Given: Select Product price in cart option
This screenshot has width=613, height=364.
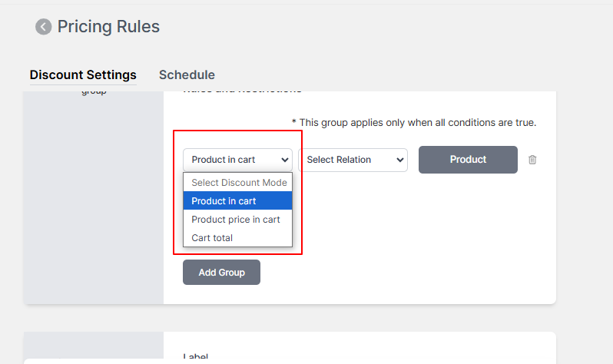Looking at the screenshot, I should 237,220.
